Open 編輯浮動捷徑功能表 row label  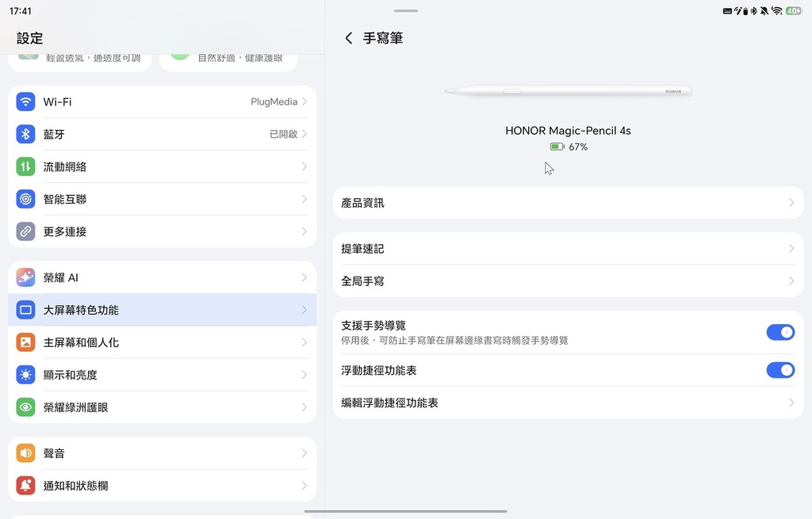(x=389, y=403)
